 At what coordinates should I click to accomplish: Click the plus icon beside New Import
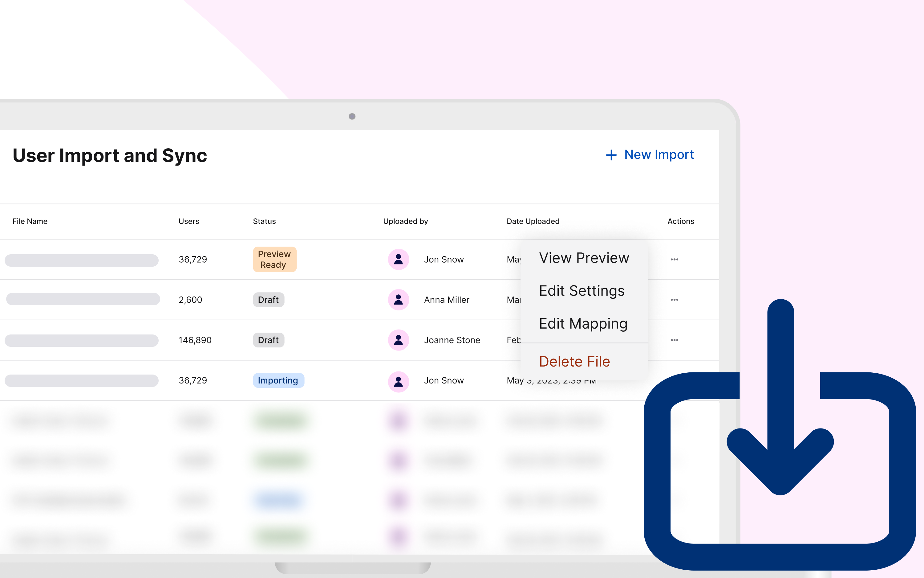click(611, 155)
